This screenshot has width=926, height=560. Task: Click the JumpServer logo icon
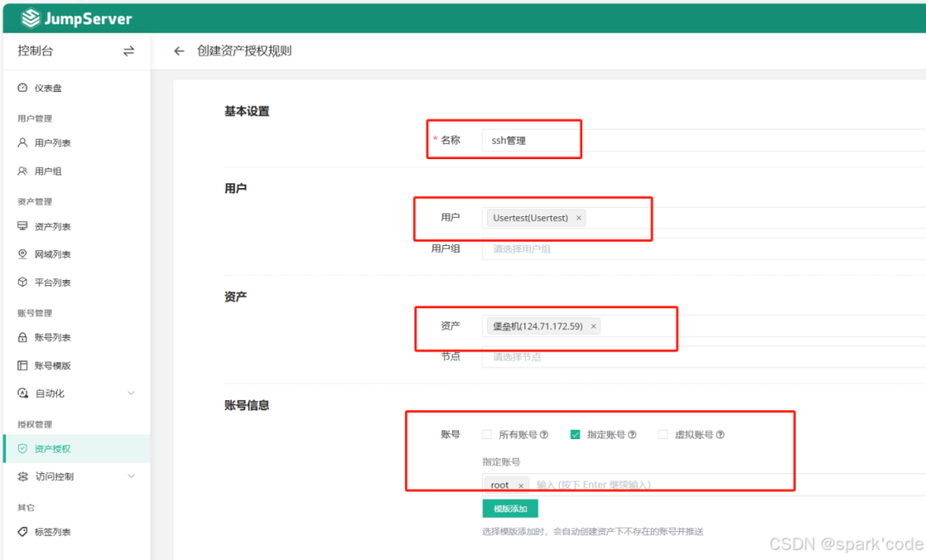[30, 19]
